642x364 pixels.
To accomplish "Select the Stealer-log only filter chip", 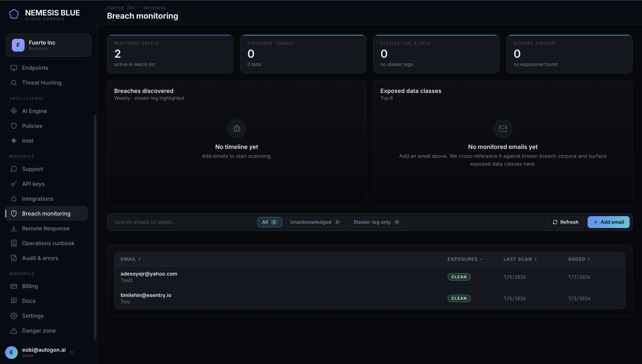I will (377, 222).
